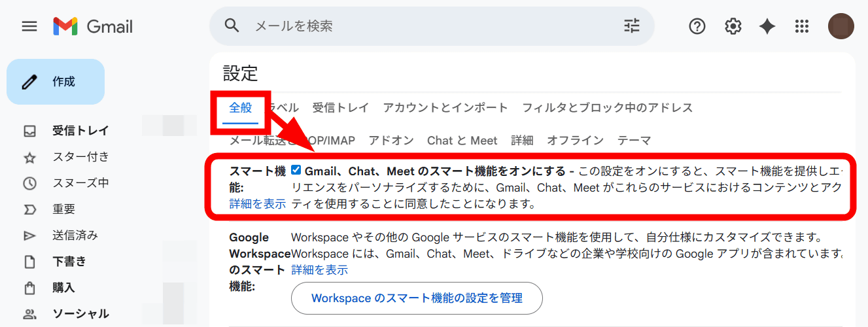868x327 pixels.
Task: Open 購入 in the sidebar
Action: click(64, 288)
